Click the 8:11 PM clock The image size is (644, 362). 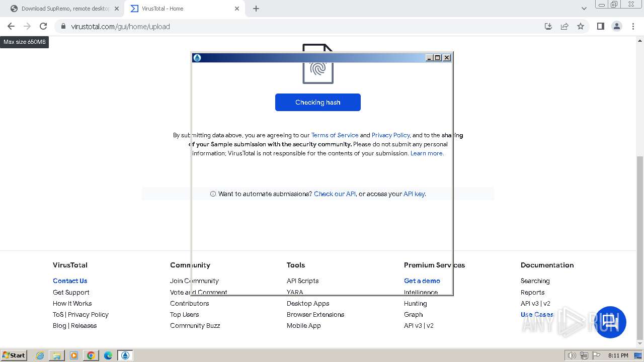tap(618, 355)
